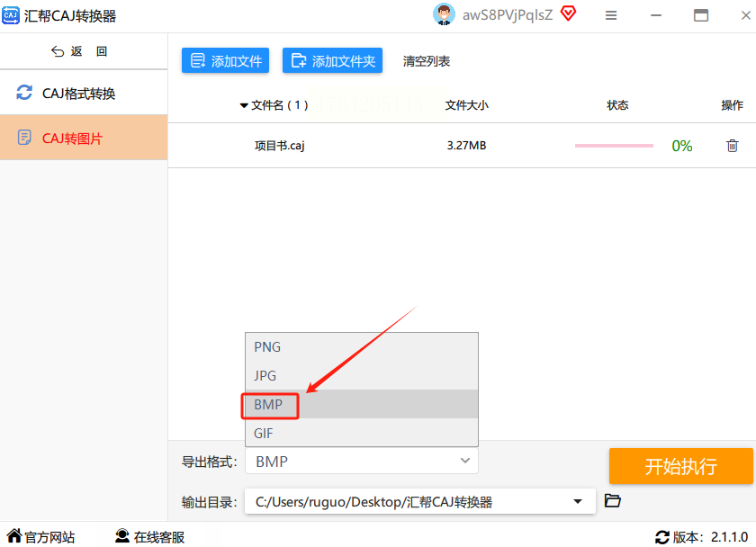Click the 输出目录 path field

pyautogui.click(x=420, y=501)
